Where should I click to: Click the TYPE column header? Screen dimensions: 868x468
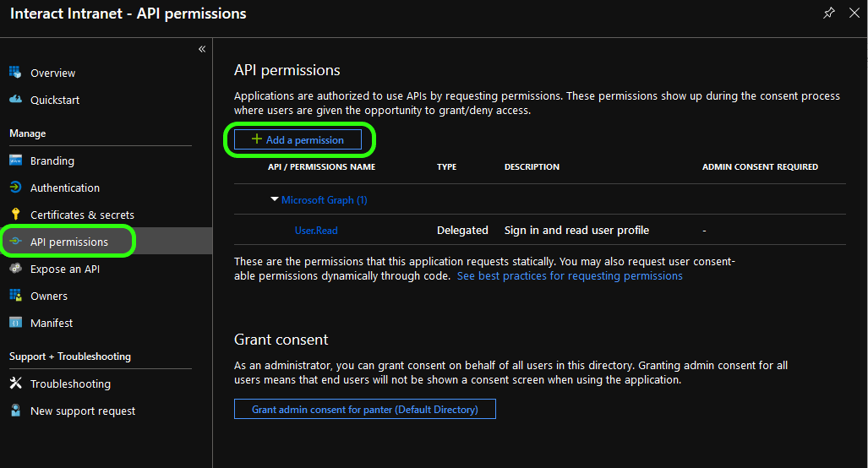(x=447, y=166)
